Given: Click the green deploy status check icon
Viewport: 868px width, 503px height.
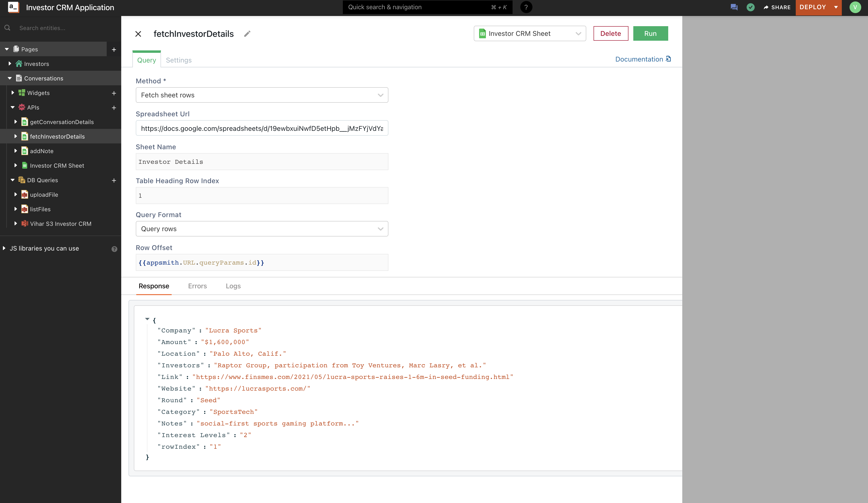Looking at the screenshot, I should (x=751, y=7).
